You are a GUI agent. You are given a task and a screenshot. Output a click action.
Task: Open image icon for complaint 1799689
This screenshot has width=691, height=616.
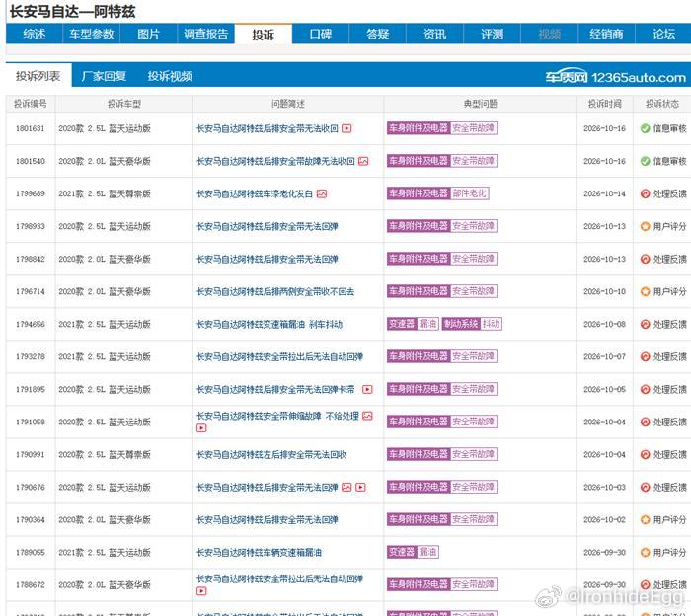coord(322,193)
